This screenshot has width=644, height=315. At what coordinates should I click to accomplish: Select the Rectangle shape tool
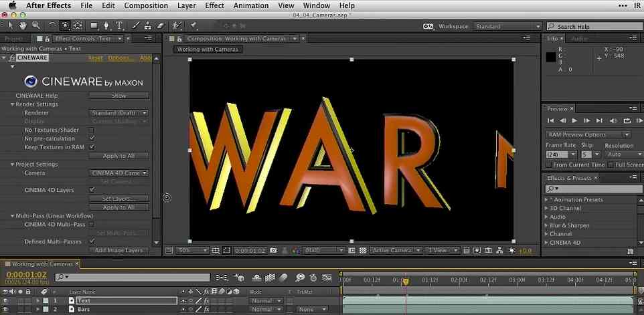coord(94,26)
